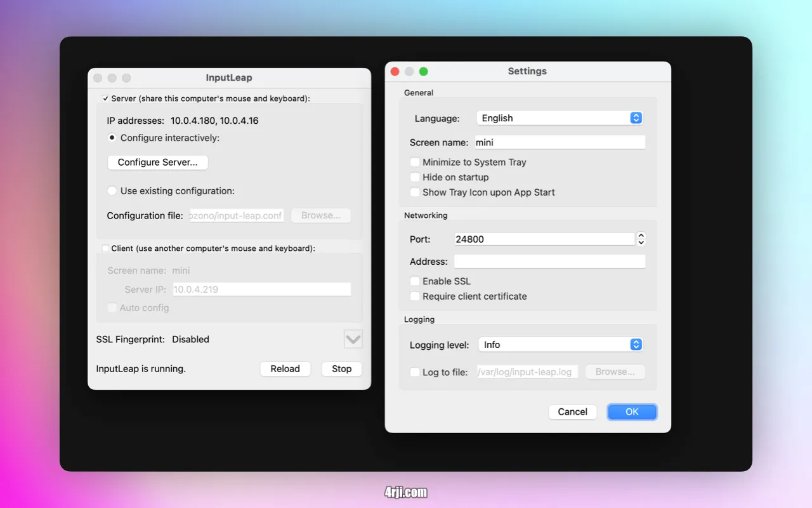Expand the SSL Fingerprint chevron arrow
This screenshot has height=508, width=812.
click(x=353, y=339)
